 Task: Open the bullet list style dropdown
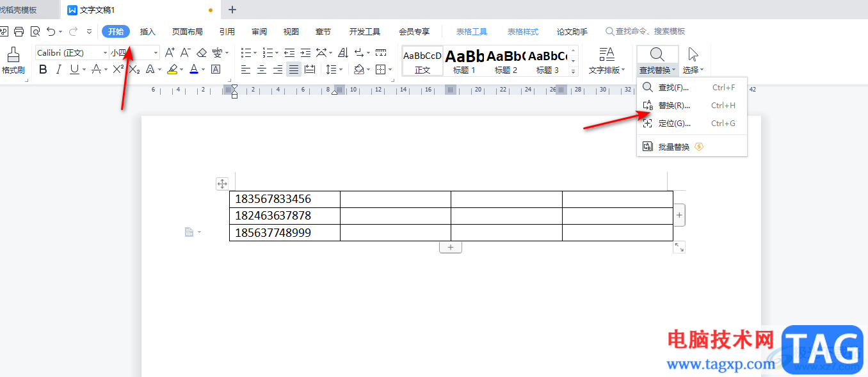[x=255, y=53]
